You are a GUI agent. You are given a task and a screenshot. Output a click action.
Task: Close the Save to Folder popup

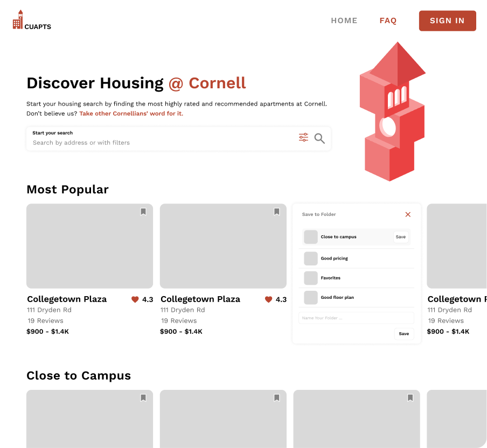(x=408, y=214)
